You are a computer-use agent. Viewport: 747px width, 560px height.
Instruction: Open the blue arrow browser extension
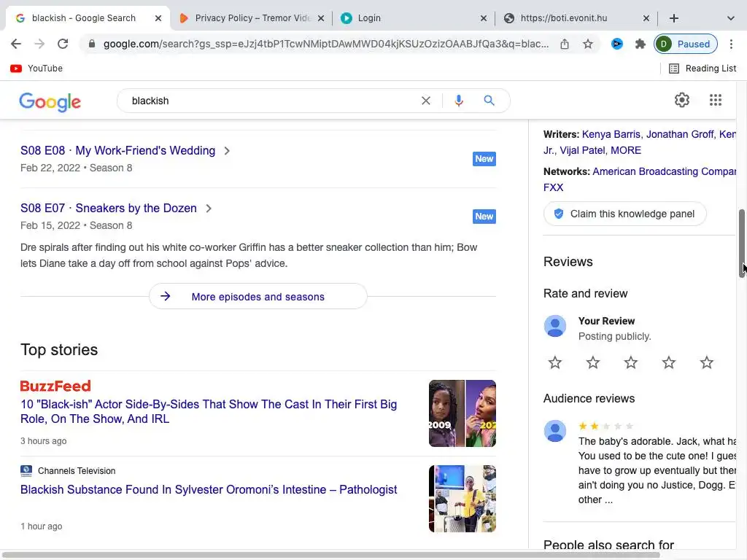617,44
